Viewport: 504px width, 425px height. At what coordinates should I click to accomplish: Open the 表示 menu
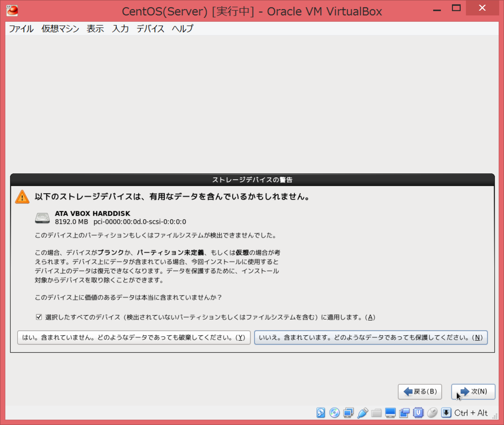coord(95,29)
